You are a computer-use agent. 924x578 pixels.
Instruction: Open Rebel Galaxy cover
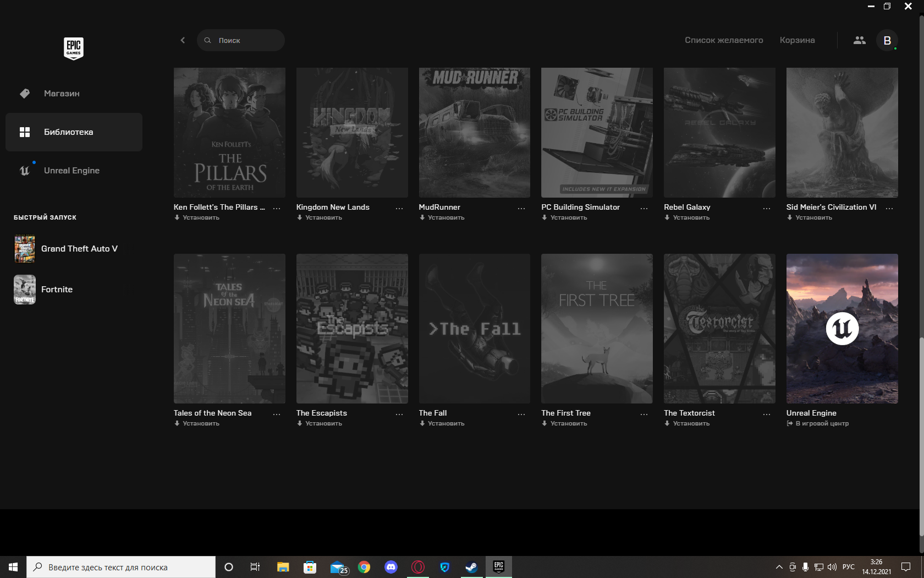[719, 133]
